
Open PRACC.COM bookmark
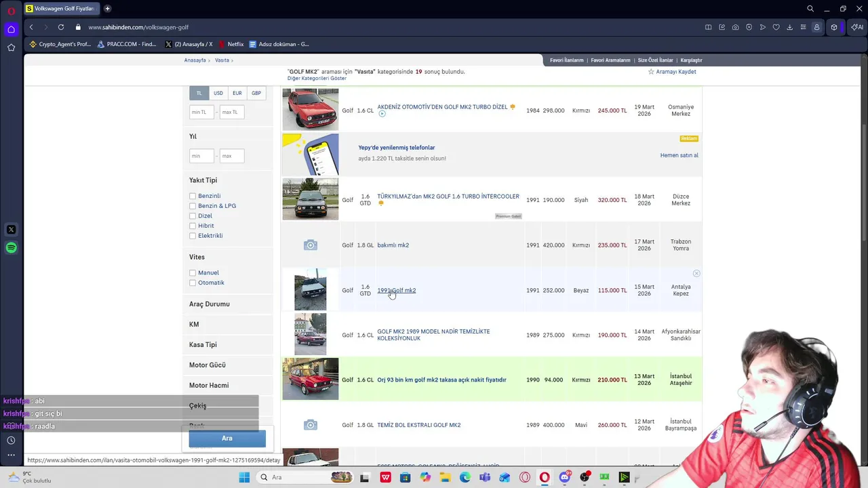tap(127, 44)
